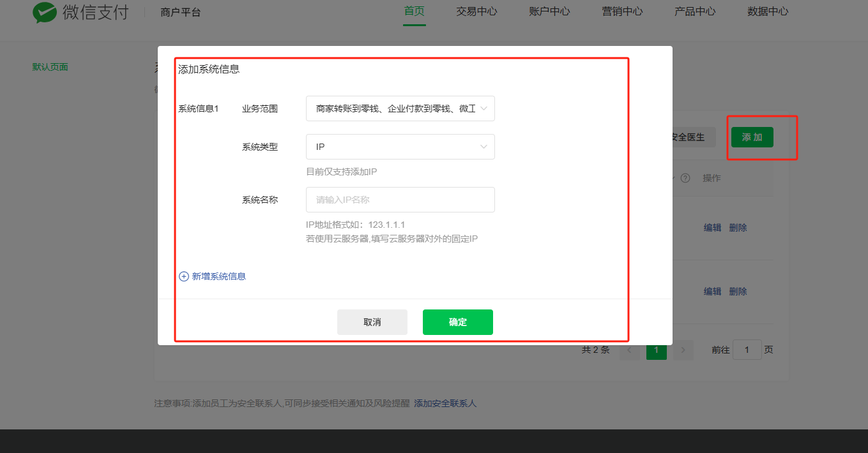The height and width of the screenshot is (453, 868).
Task: Click the plus icon for 新增系统信息
Action: pyautogui.click(x=184, y=276)
